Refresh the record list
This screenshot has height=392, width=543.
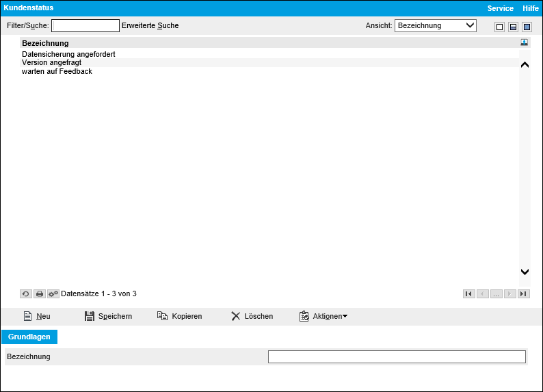coord(26,294)
